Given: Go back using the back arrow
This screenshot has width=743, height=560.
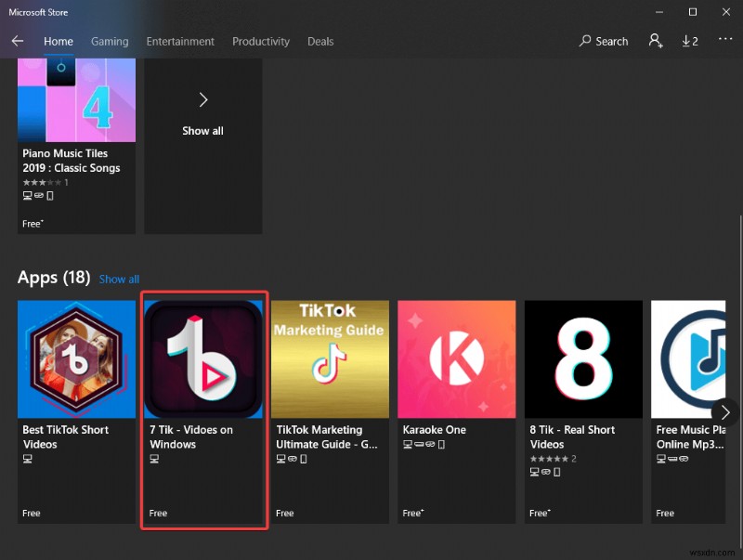Looking at the screenshot, I should pos(18,41).
